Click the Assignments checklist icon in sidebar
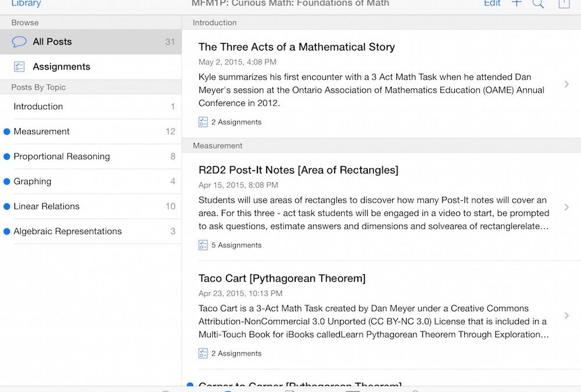This screenshot has width=581, height=392. pyautogui.click(x=19, y=67)
